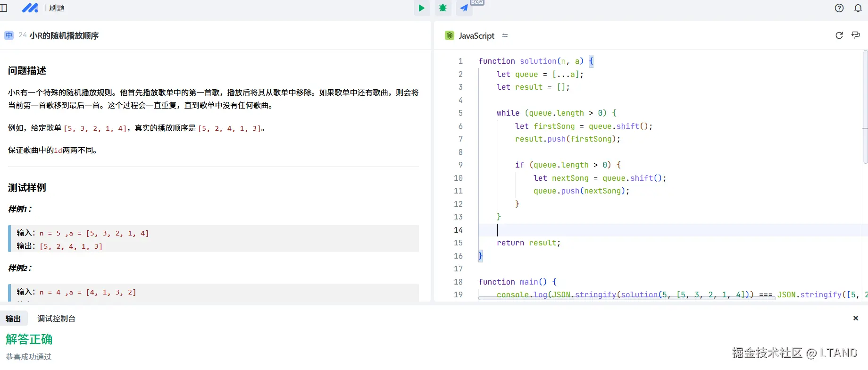Submit solution with the paper plane icon
Image resolution: width=868 pixels, height=370 pixels.
coord(464,8)
